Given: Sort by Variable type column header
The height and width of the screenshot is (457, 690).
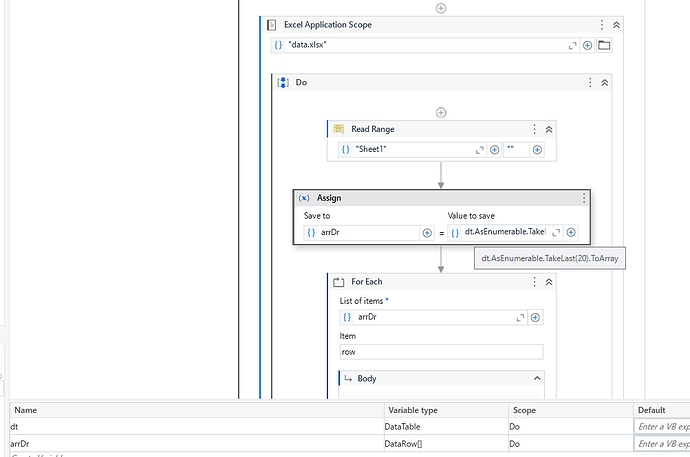Looking at the screenshot, I should (x=446, y=410).
